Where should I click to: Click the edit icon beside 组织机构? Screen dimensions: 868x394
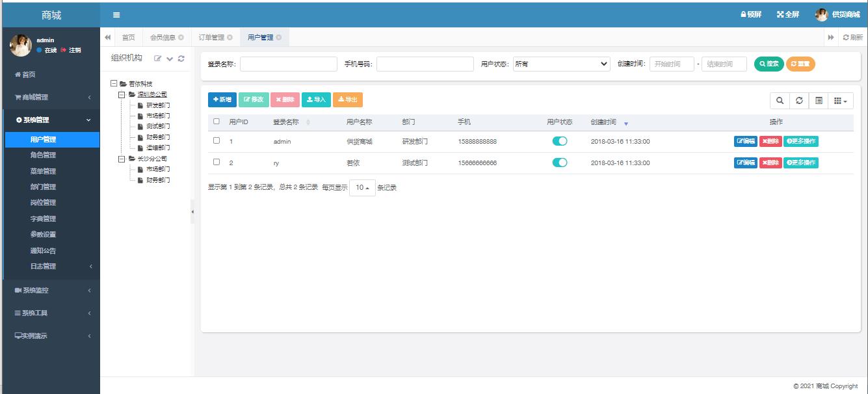point(157,59)
